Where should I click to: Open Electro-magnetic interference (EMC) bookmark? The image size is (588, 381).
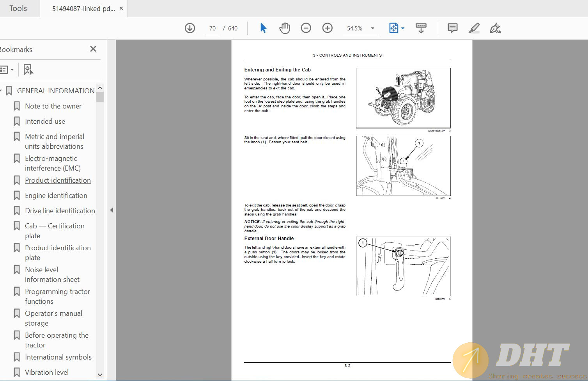point(53,163)
